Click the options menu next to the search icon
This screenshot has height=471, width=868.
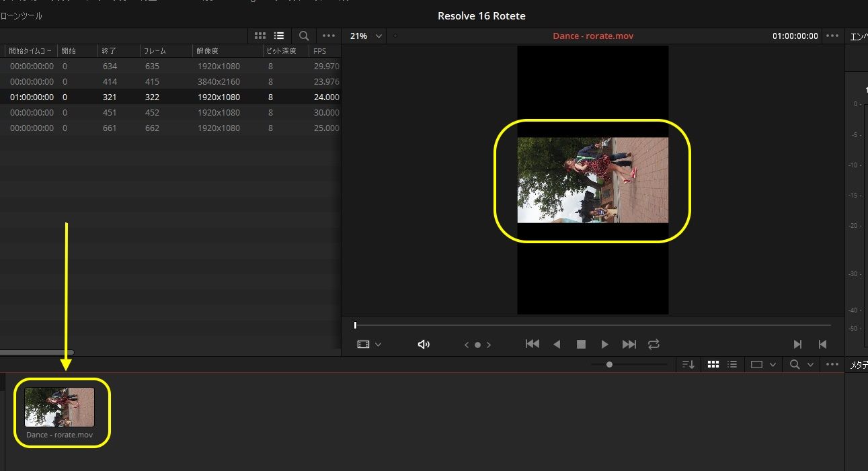pos(329,36)
